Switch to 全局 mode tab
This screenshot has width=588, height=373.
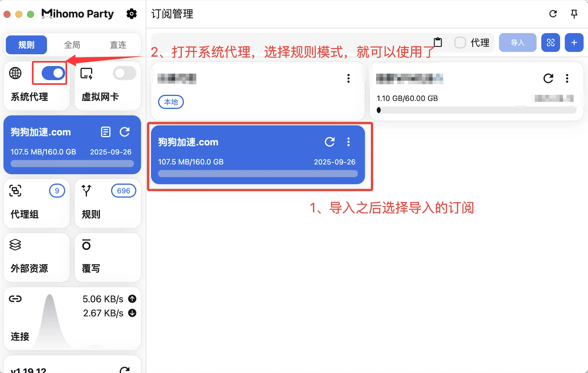(x=72, y=45)
